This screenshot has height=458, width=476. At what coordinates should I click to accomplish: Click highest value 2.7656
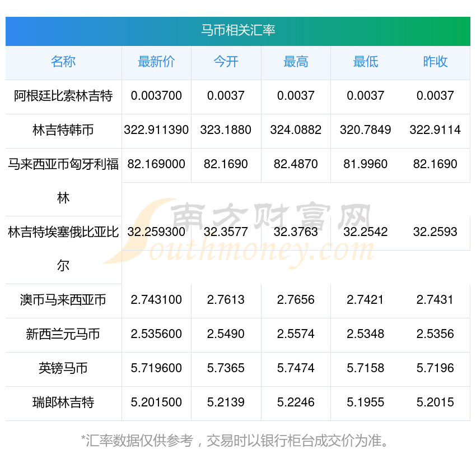click(x=296, y=300)
